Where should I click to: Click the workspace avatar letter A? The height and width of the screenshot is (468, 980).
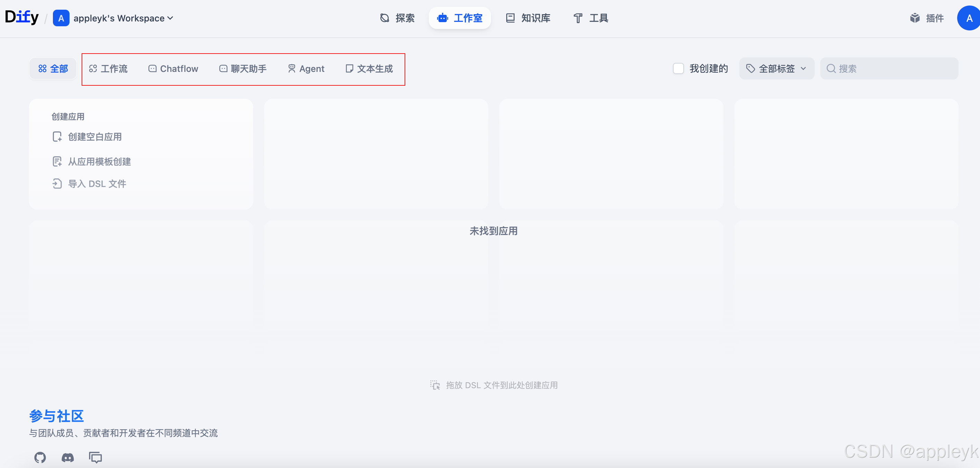[x=61, y=18]
